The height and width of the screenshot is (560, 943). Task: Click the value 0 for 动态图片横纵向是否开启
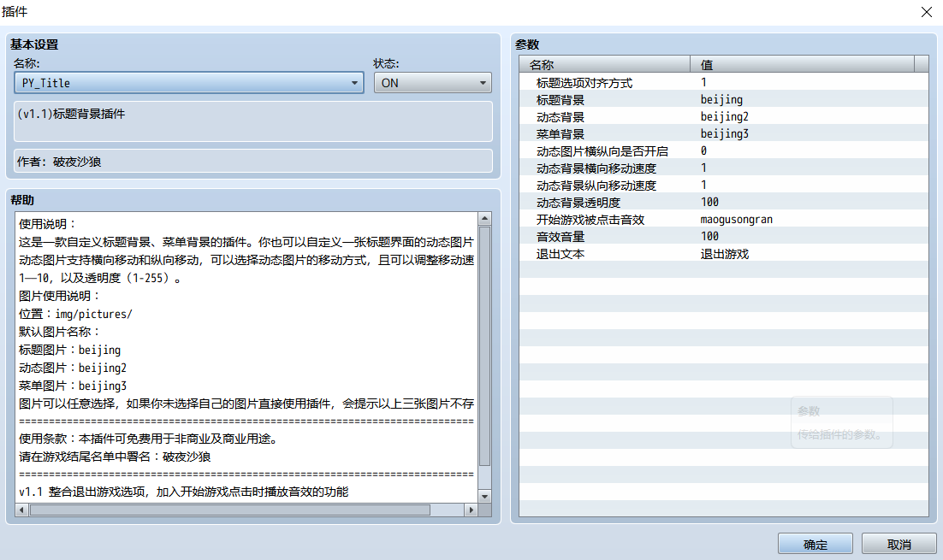coord(703,150)
